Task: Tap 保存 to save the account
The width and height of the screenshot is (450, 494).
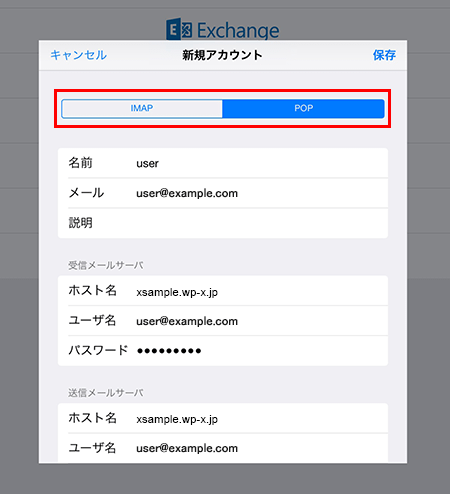Action: coord(384,55)
